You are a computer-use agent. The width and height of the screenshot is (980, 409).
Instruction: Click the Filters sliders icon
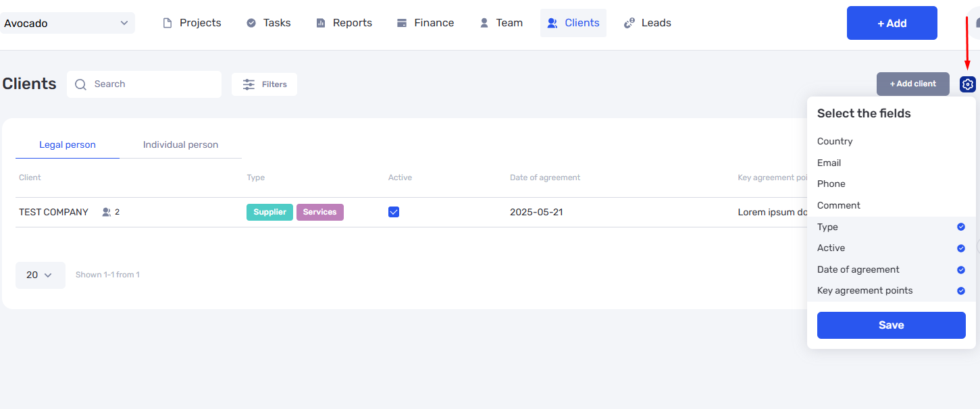point(249,84)
